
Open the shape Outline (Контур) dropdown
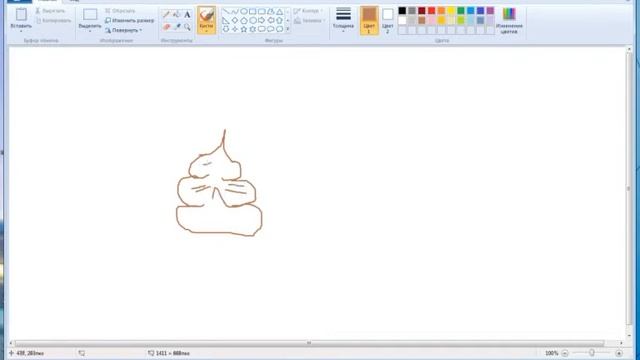click(x=308, y=11)
